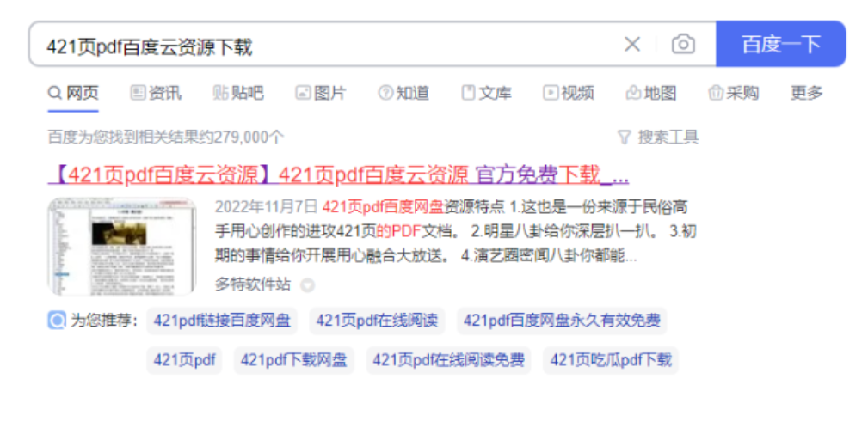Select the 网页 tab
This screenshot has width=868, height=422.
tap(74, 93)
